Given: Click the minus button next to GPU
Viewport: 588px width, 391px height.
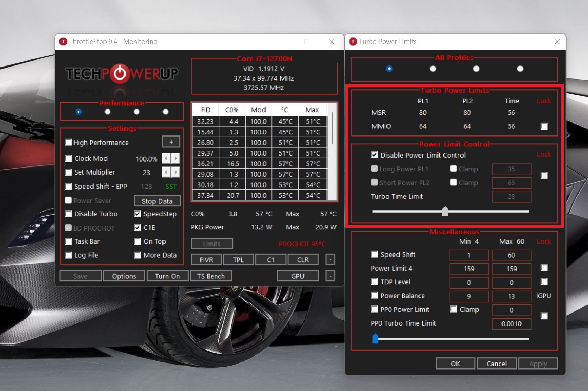Looking at the screenshot, I should click(x=330, y=276).
